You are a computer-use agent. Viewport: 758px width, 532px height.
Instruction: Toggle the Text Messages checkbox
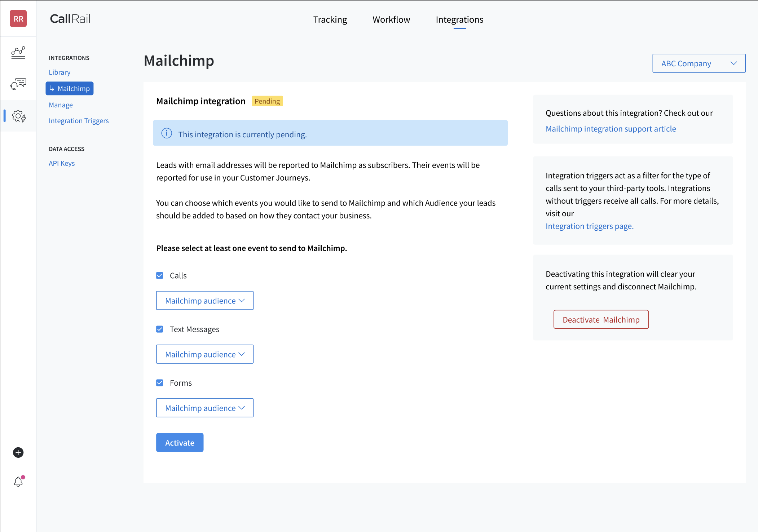[160, 329]
